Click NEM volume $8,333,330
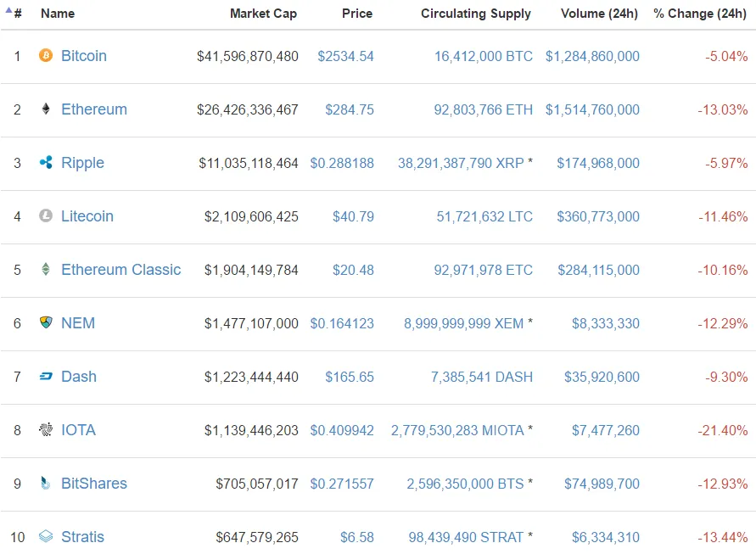Viewport: 756px width, 554px height. click(606, 323)
